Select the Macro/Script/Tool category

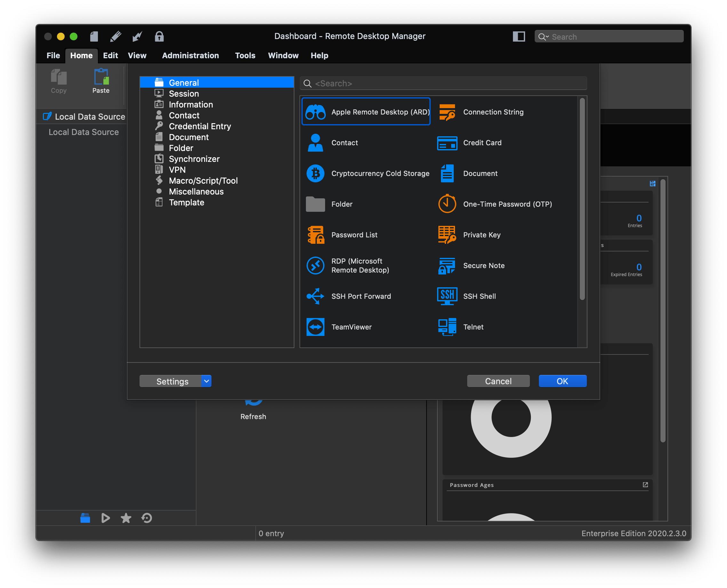click(x=217, y=180)
